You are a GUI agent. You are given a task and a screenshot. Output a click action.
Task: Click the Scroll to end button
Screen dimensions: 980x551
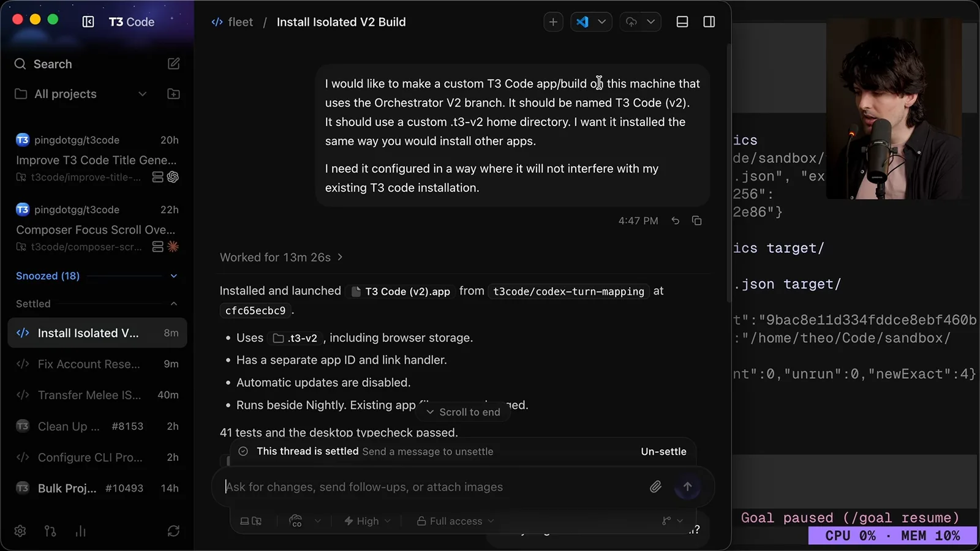click(x=463, y=412)
